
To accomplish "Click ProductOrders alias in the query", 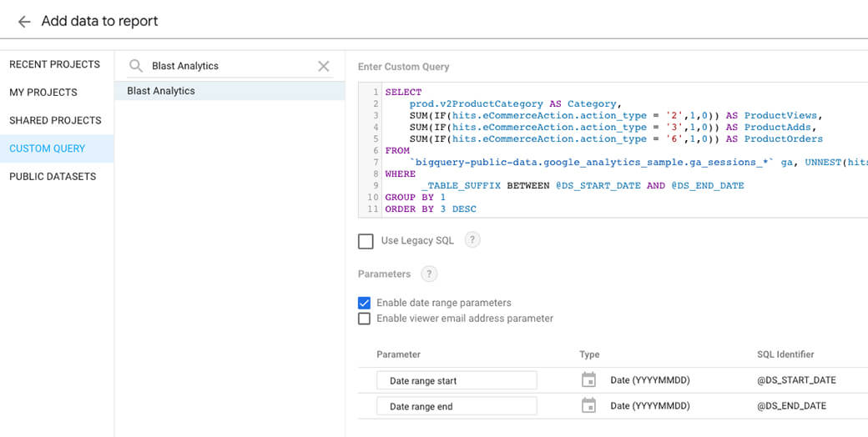I will pos(784,138).
